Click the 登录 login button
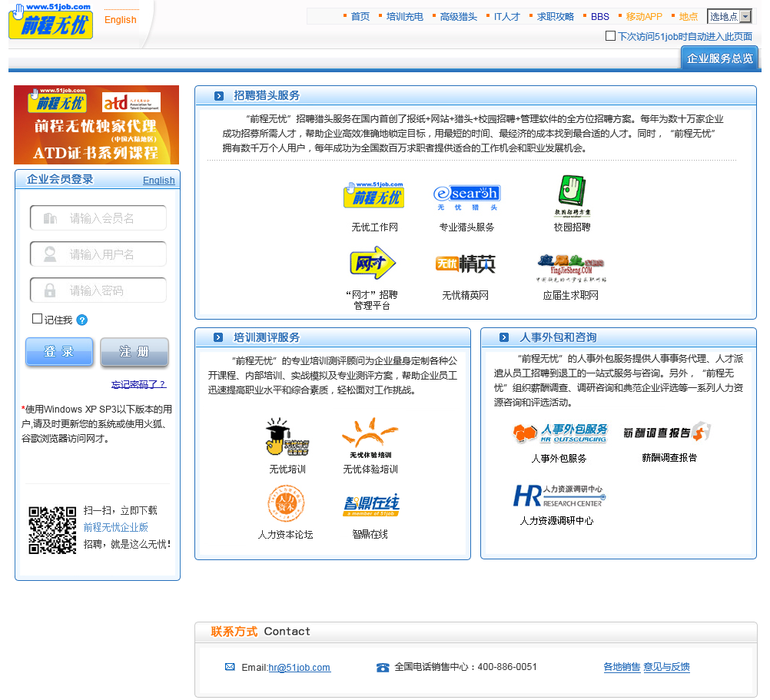770x700 pixels. [x=59, y=351]
